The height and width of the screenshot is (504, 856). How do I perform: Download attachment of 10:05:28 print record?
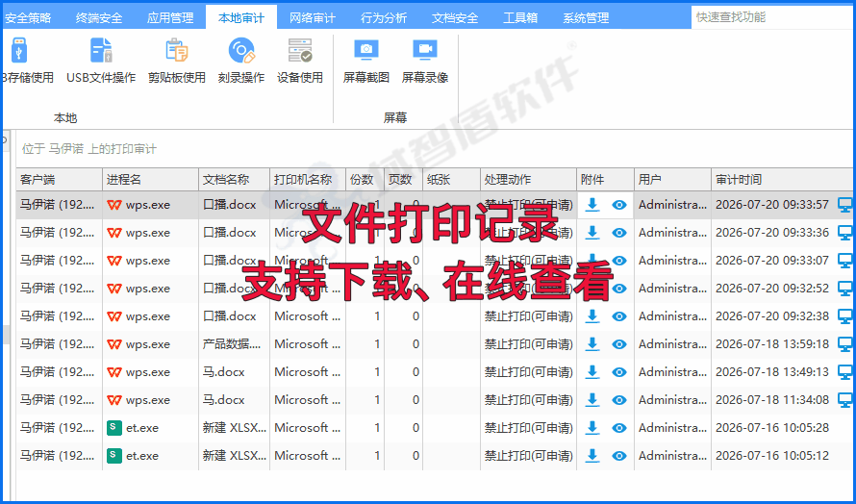pos(592,428)
